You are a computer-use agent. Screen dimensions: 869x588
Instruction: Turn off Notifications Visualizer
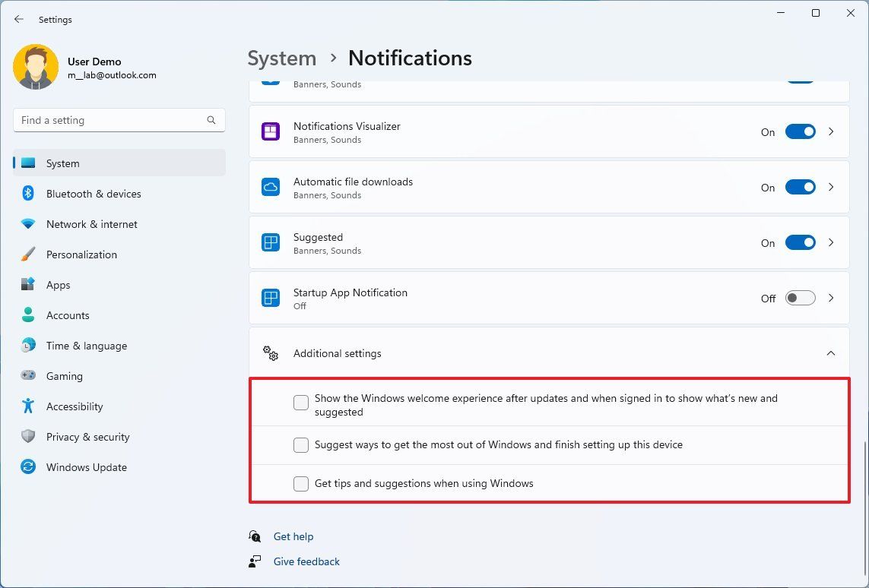[x=800, y=131]
